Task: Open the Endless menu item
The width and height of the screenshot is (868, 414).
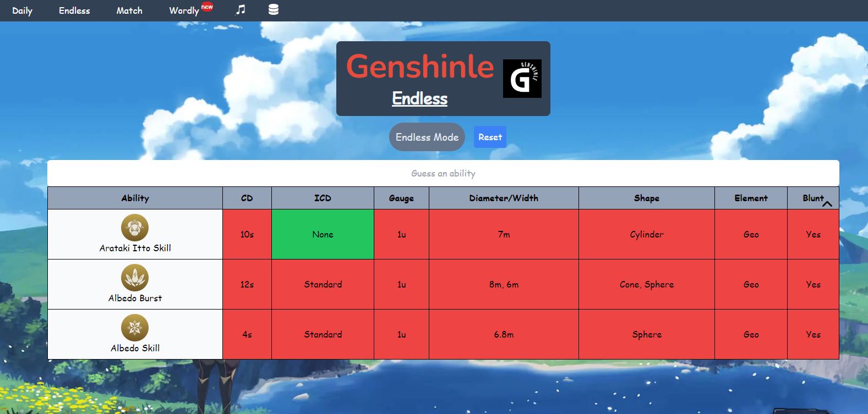Action: tap(74, 10)
